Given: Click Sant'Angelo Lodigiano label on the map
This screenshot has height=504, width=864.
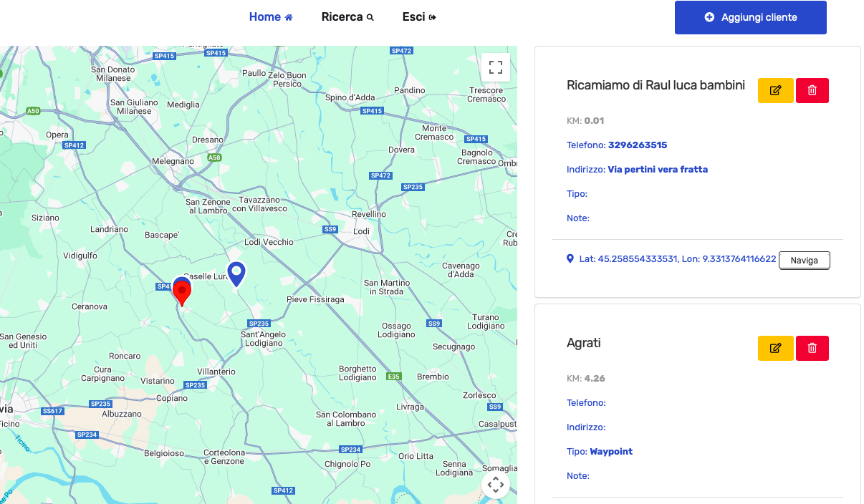Looking at the screenshot, I should [263, 339].
